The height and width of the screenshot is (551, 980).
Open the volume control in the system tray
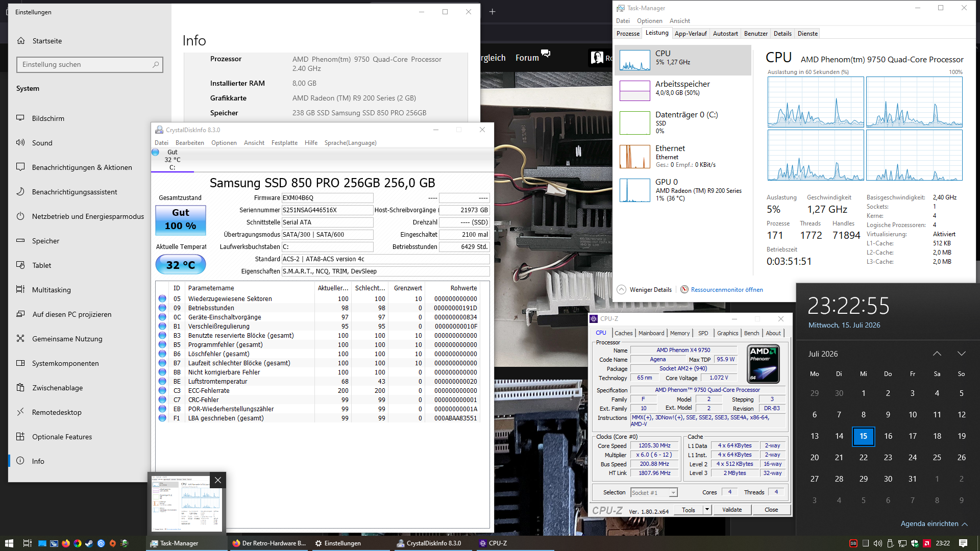pyautogui.click(x=877, y=543)
